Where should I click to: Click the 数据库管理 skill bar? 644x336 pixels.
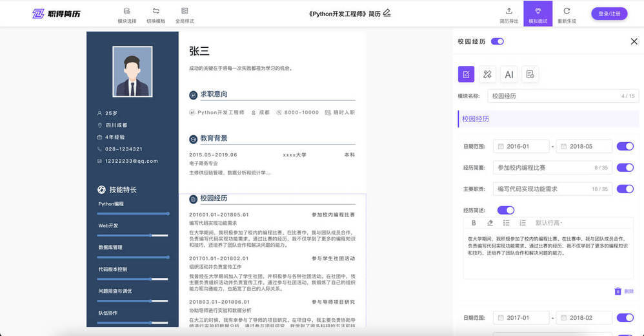[133, 257]
